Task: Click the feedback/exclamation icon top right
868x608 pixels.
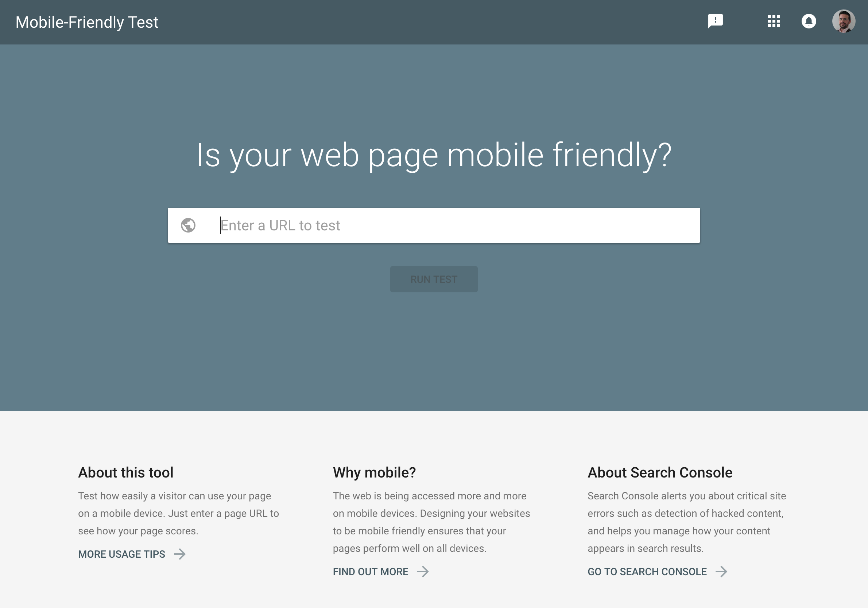Action: pyautogui.click(x=715, y=22)
